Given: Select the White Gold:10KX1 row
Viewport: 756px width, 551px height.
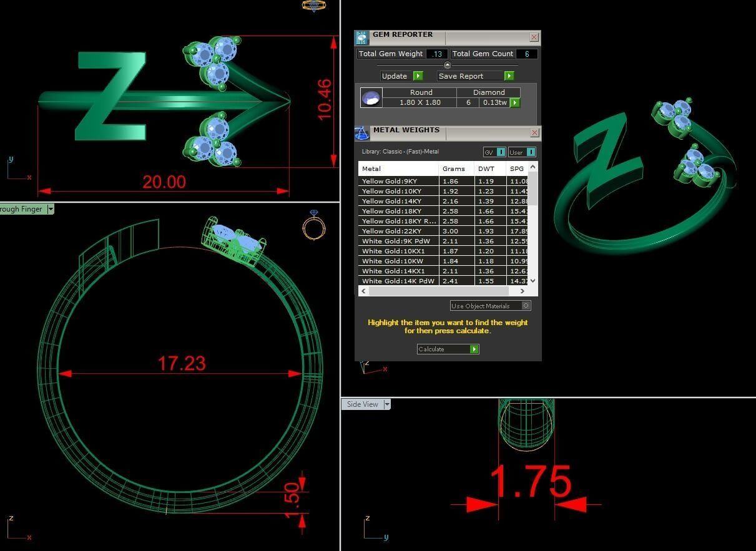Looking at the screenshot, I should point(443,251).
